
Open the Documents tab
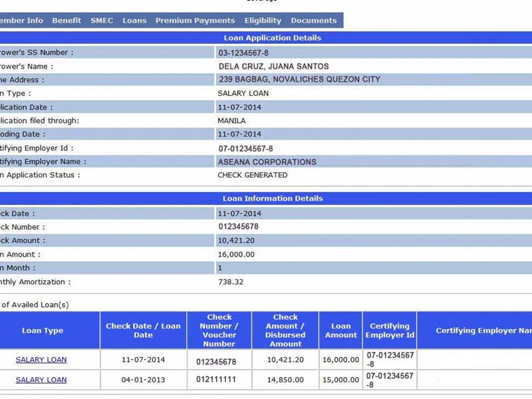313,21
